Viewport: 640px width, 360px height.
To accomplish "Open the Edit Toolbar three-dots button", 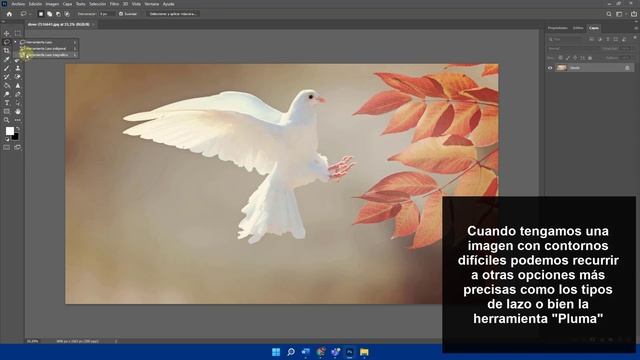I will [x=18, y=120].
